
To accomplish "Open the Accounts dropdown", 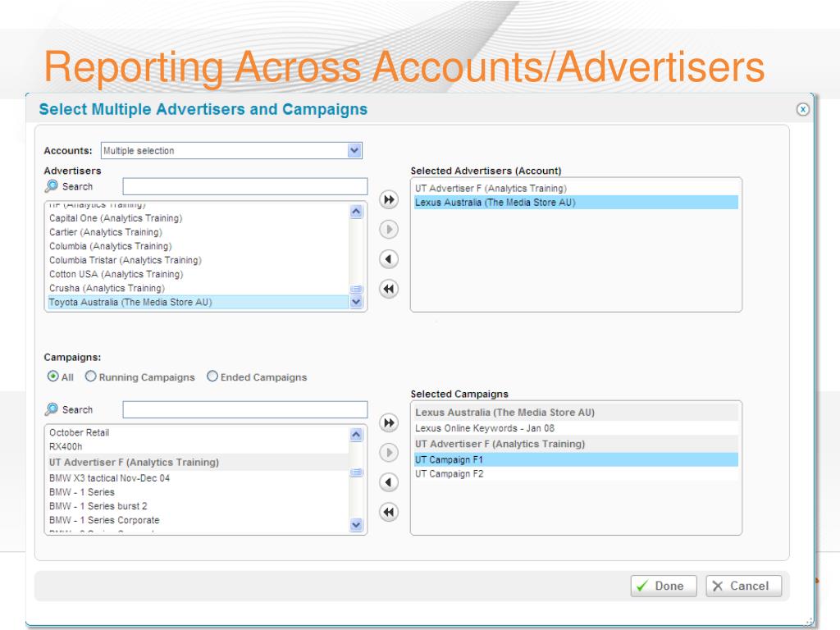I will coord(231,151).
